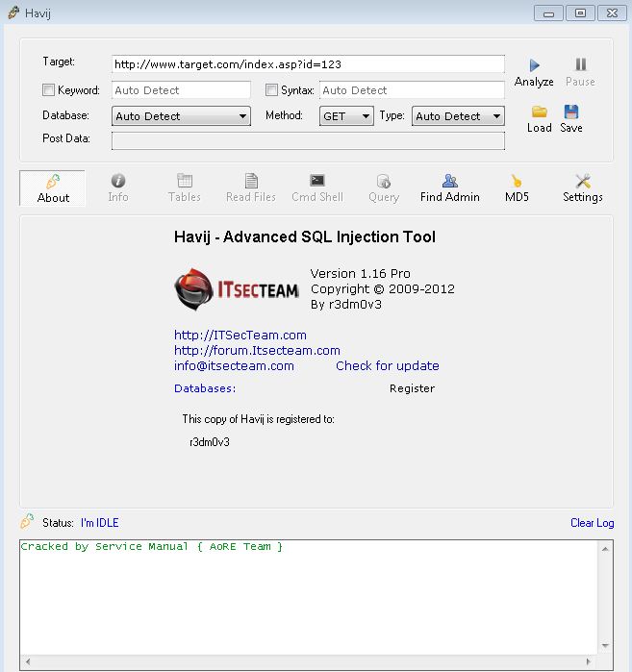Image resolution: width=632 pixels, height=672 pixels.
Task: Maximize the Havij window
Action: (580, 12)
